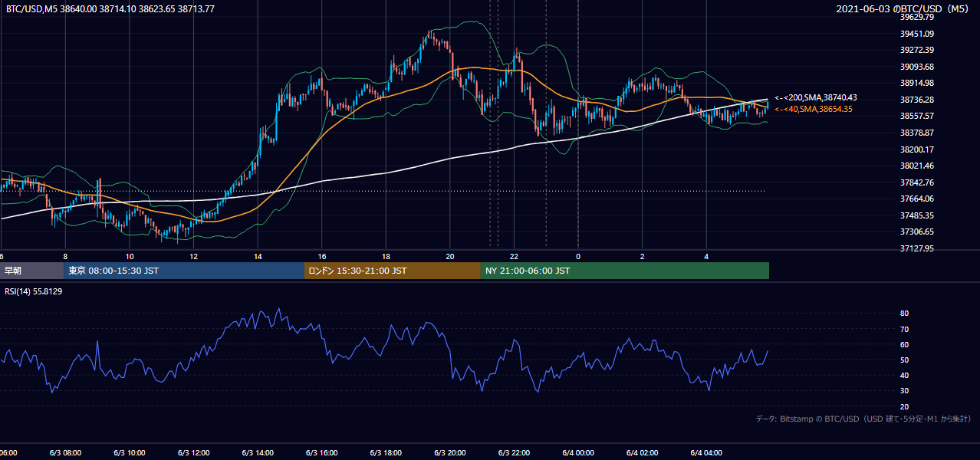
Task: Click the 200 SMA label 38740.43
Action: click(x=816, y=98)
